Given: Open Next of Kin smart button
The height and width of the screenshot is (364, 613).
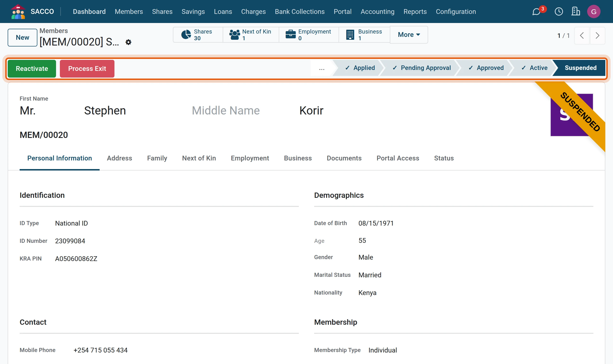Looking at the screenshot, I should (251, 35).
